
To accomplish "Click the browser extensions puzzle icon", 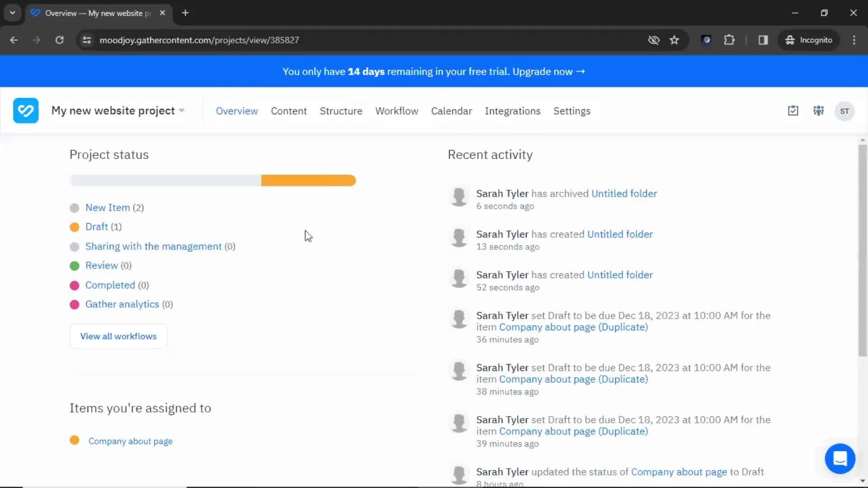I will pyautogui.click(x=730, y=40).
